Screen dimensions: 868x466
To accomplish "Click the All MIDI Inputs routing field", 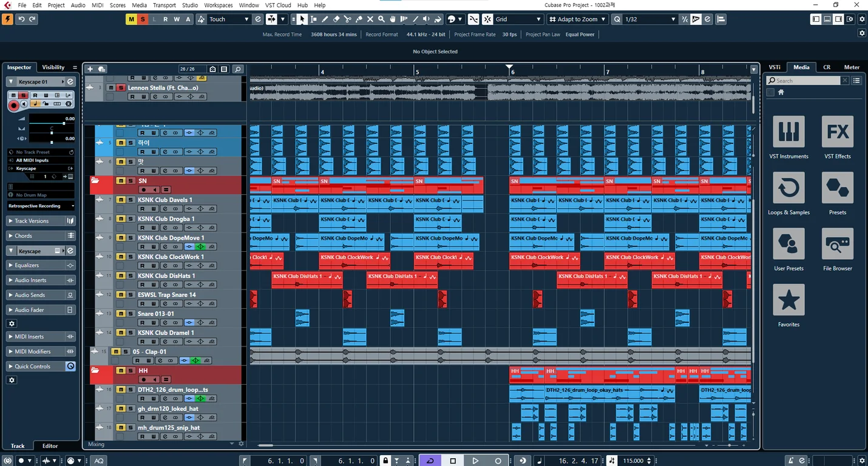I will pos(41,160).
